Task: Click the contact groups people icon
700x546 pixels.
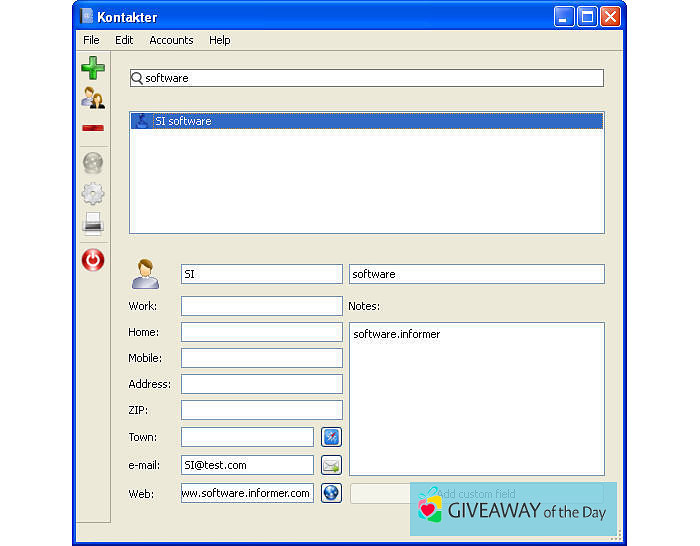Action: point(93,98)
